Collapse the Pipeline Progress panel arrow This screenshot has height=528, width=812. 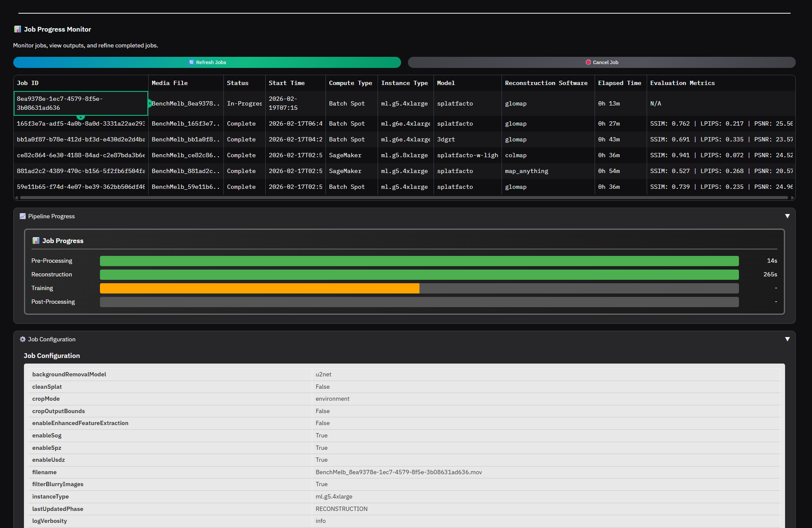point(787,217)
